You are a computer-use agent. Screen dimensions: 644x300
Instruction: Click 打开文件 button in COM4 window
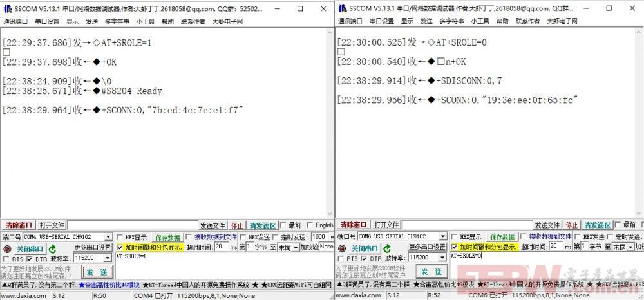tap(52, 225)
